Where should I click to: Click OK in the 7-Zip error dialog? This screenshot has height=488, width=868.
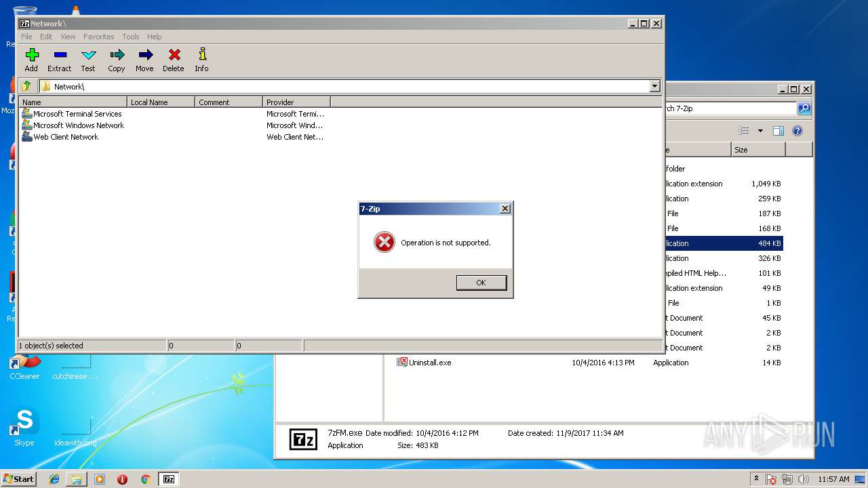481,283
